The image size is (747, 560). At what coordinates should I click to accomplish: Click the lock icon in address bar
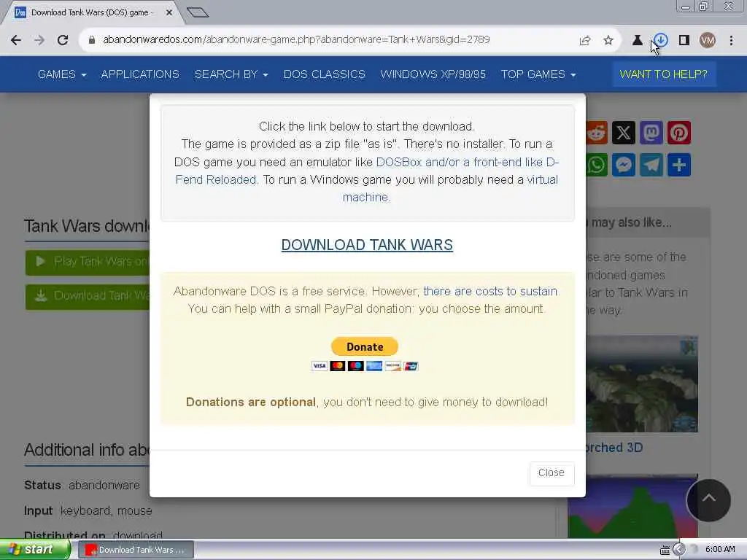point(92,40)
